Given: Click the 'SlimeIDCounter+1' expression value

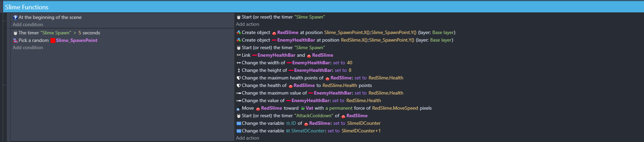Looking at the screenshot, I should 361,131.
